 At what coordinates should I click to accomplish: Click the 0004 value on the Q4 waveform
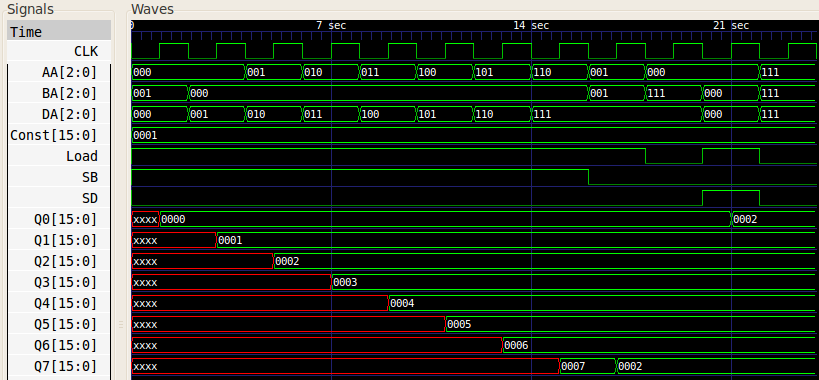click(x=402, y=303)
